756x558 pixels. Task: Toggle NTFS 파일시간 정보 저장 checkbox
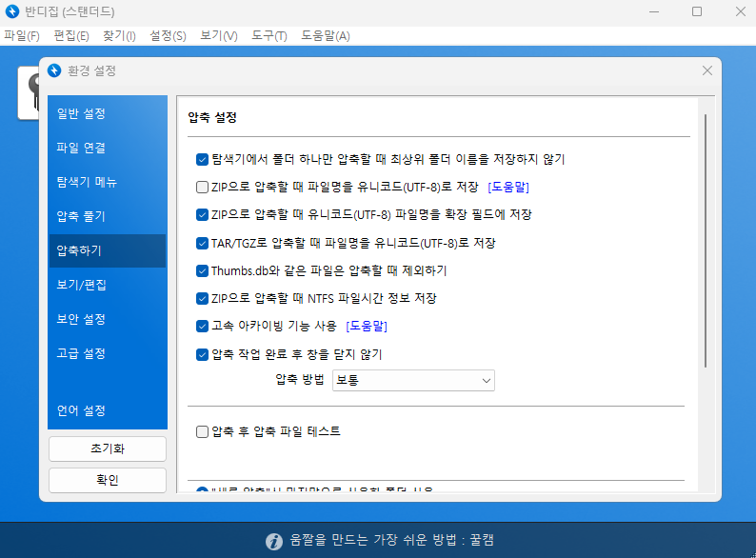202,299
